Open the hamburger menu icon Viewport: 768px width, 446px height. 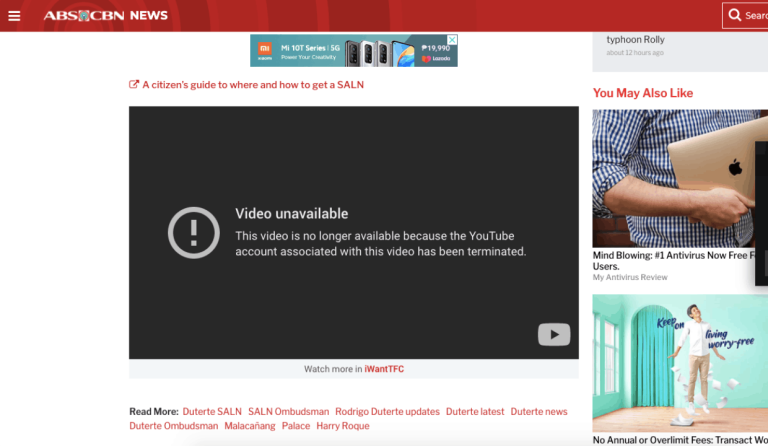coord(14,16)
